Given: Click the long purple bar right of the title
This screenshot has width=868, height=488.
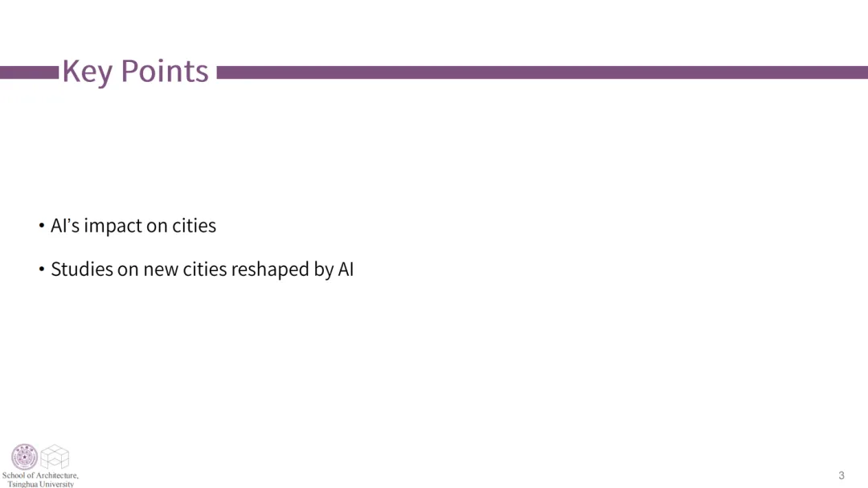Looking at the screenshot, I should pyautogui.click(x=542, y=72).
